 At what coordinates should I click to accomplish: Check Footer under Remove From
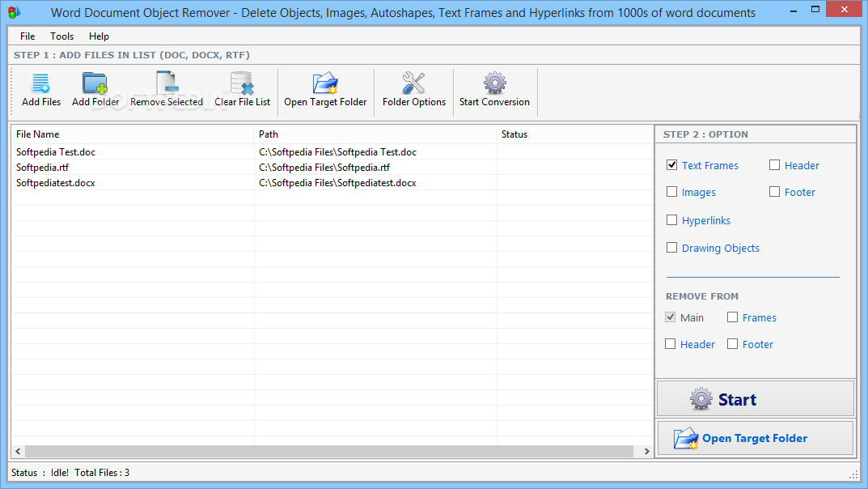coord(732,344)
